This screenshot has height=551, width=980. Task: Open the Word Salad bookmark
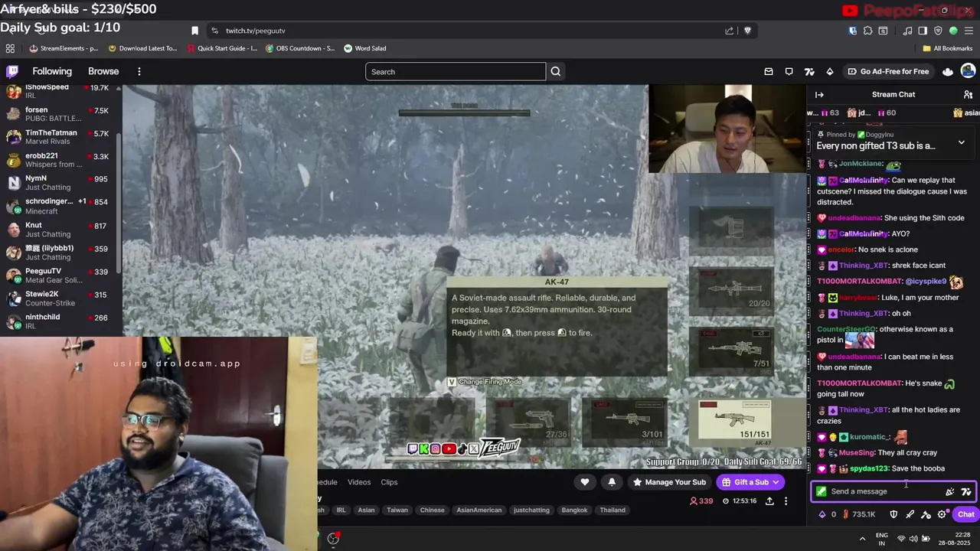[x=364, y=48]
